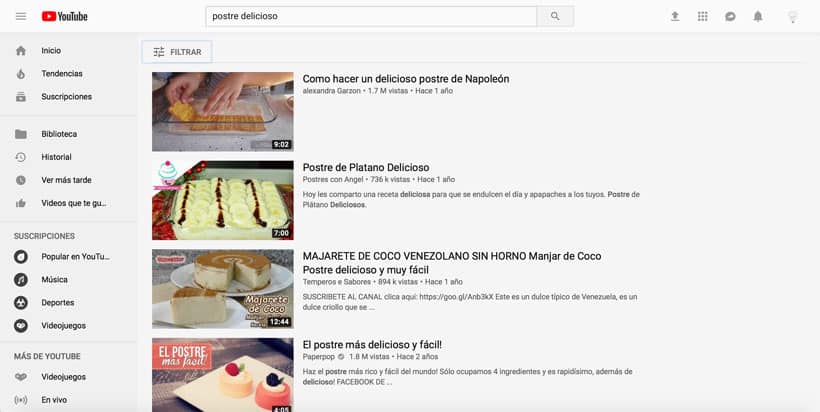Viewport: 820px width, 412px height.
Task: Go to Tendencias in sidebar
Action: (62, 74)
